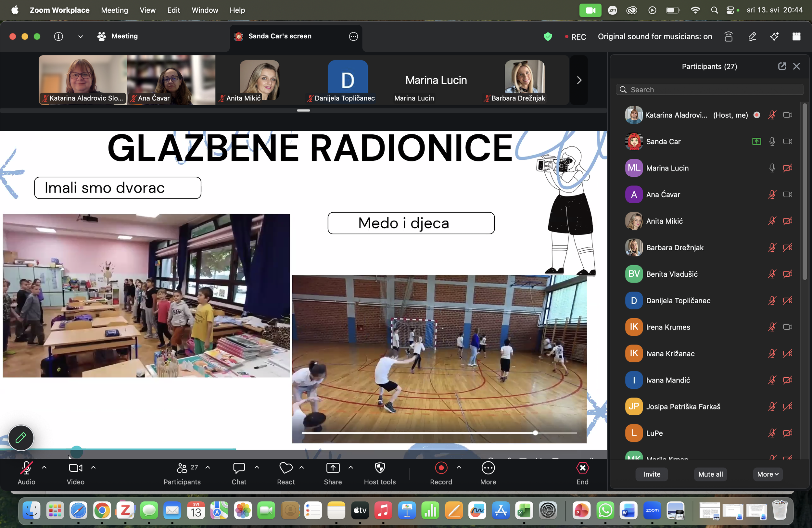This screenshot has height=528, width=812.
Task: Toggle microphone for Sanda Car
Action: 772,142
